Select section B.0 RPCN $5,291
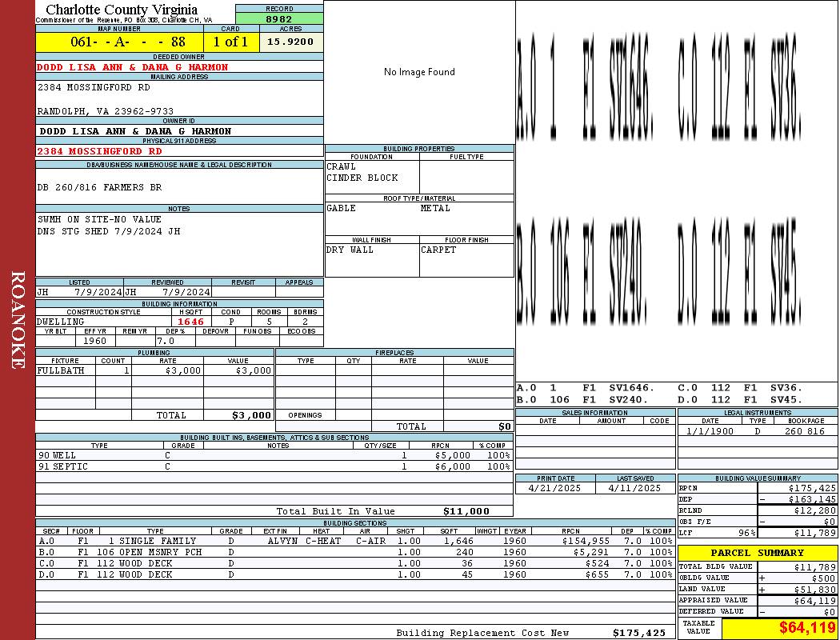The image size is (840, 640). click(593, 553)
